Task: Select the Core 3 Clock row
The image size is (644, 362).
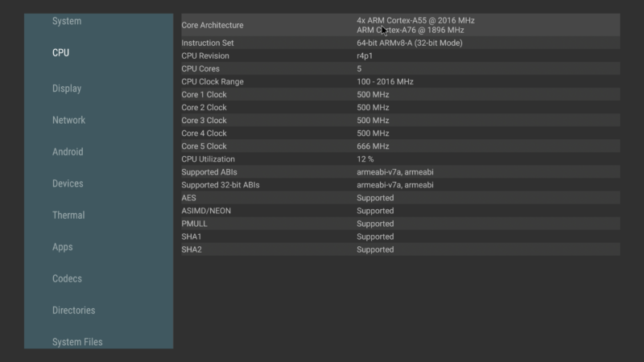Action: [400, 120]
